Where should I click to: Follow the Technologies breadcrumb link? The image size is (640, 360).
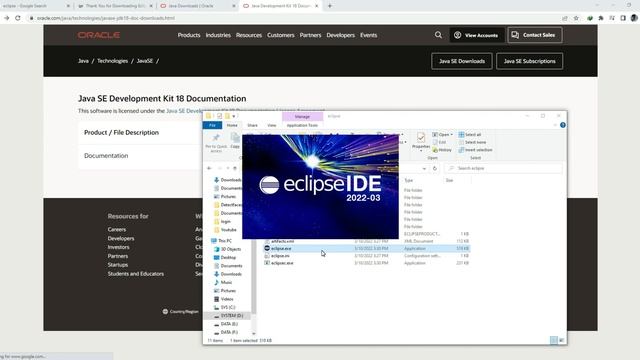pyautogui.click(x=112, y=61)
